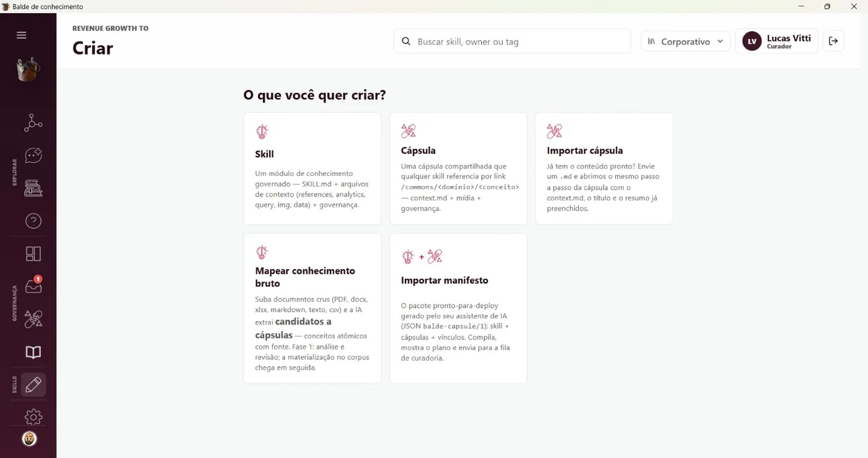Click the bucket logo in sidebar
Image resolution: width=868 pixels, height=458 pixels.
(x=28, y=69)
